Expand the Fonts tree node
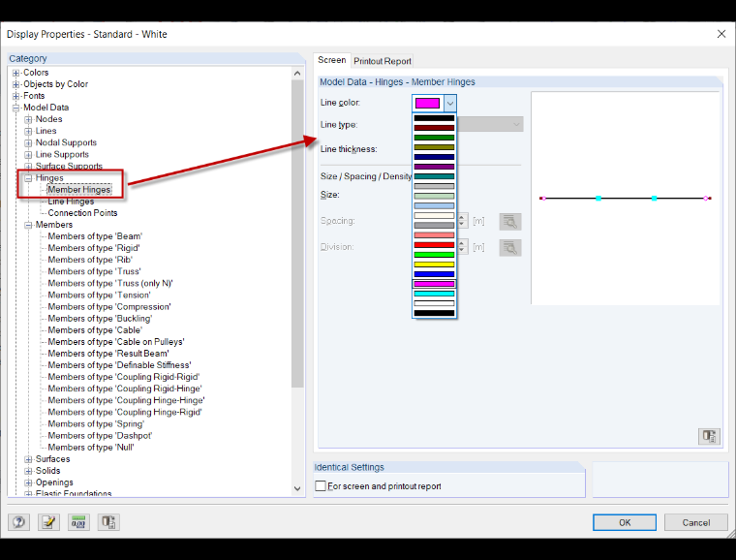Screen dimensions: 736x560 (x=15, y=96)
